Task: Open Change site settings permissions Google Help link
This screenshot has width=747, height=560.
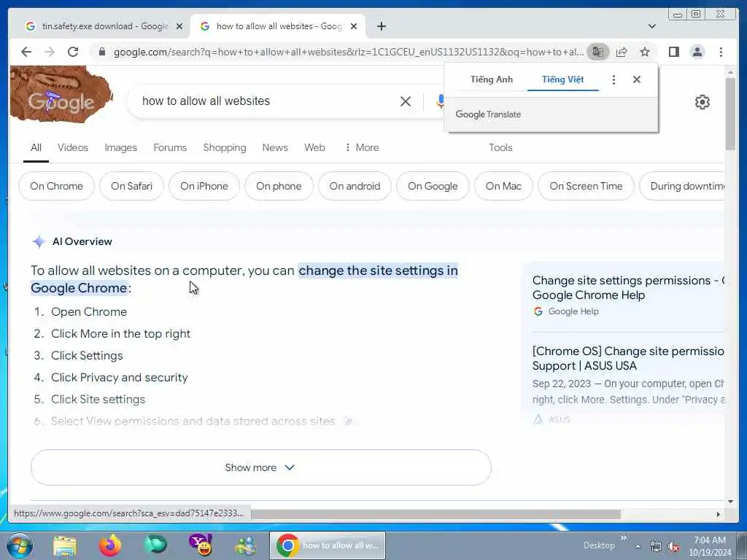Action: point(628,287)
